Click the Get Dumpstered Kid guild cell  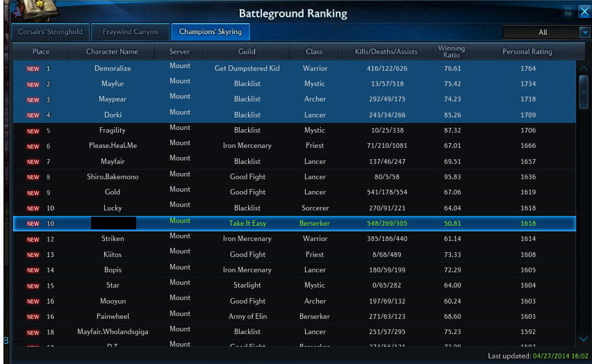pyautogui.click(x=247, y=68)
